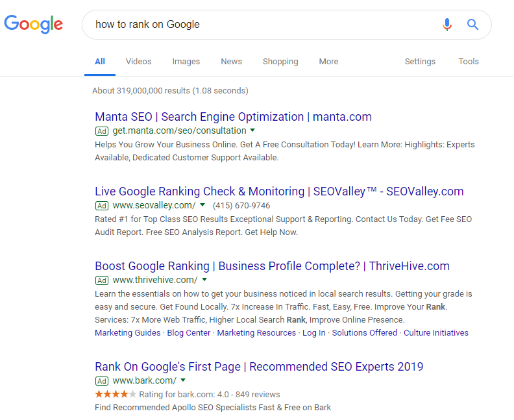Click the www.thrivehive.com/ URL

point(155,280)
